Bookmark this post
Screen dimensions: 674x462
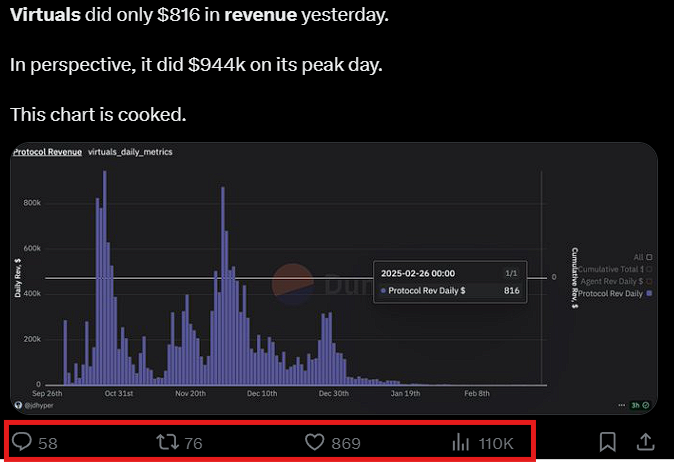click(x=607, y=442)
